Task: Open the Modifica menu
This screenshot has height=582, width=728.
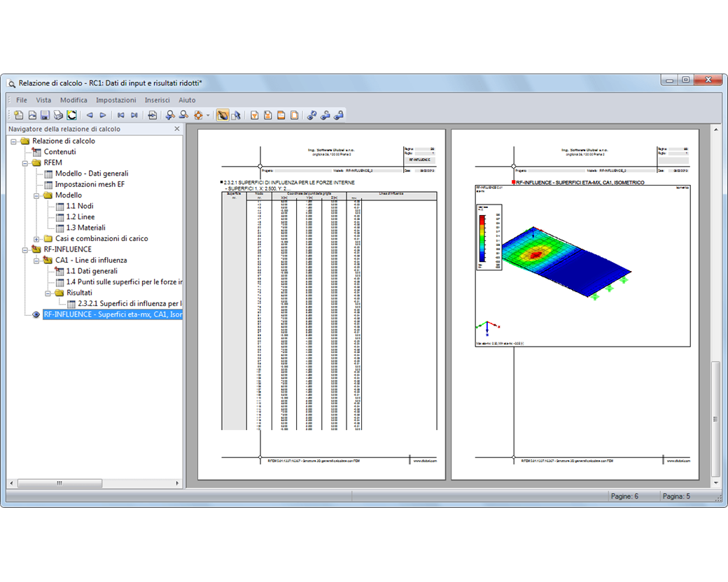Action: [x=73, y=100]
